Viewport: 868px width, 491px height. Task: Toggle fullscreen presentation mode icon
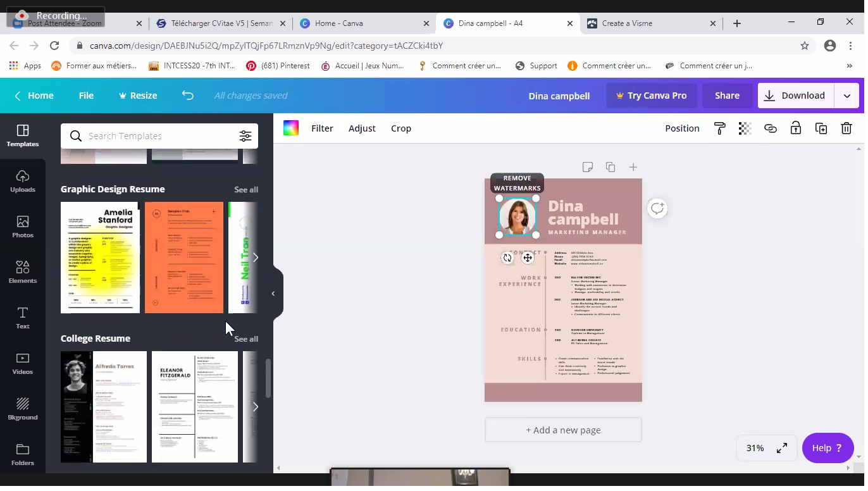pos(782,448)
